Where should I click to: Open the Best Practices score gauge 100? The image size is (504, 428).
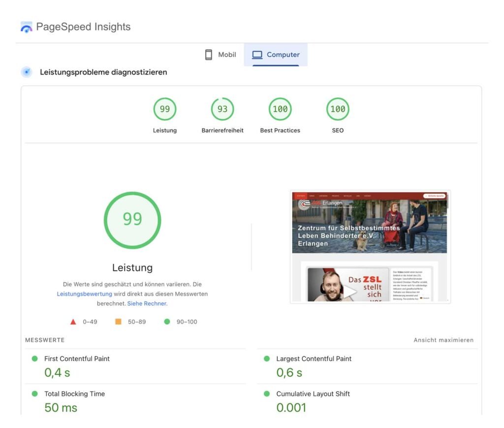(x=280, y=109)
